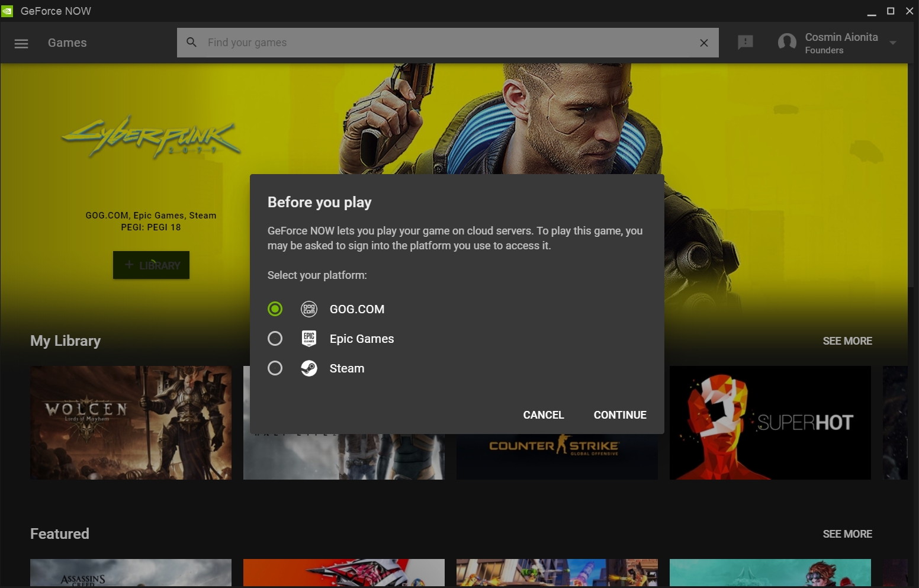Screen dimensions: 919x588
Task: Expand the account dropdown arrow
Action: (893, 43)
